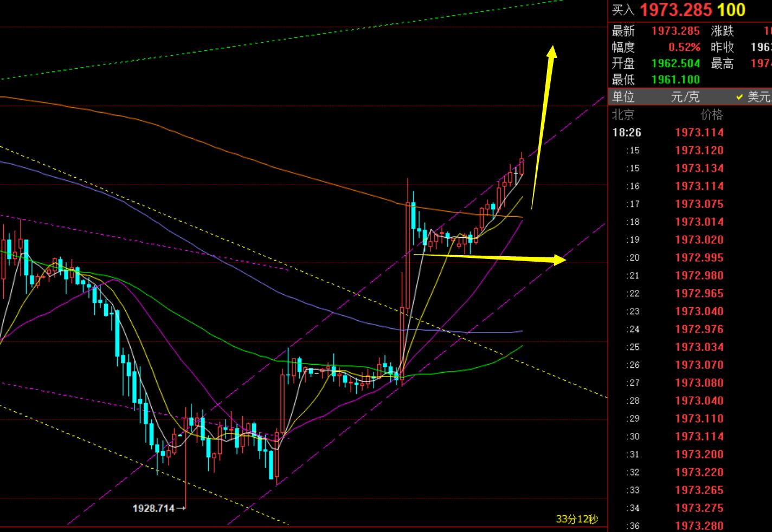Image resolution: width=772 pixels, height=532 pixels.
Task: Click the 33分12秒 candle countdown
Action: [577, 519]
